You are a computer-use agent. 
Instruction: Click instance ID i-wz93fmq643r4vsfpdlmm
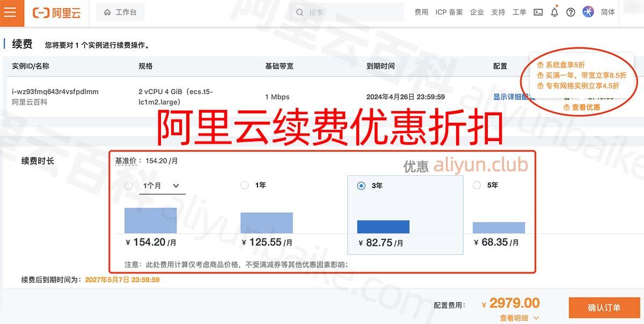55,92
